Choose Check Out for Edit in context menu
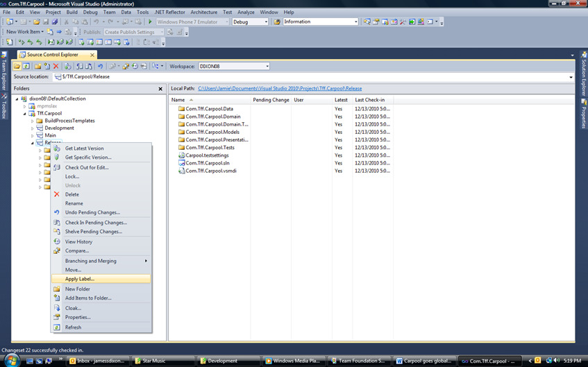 101,167
